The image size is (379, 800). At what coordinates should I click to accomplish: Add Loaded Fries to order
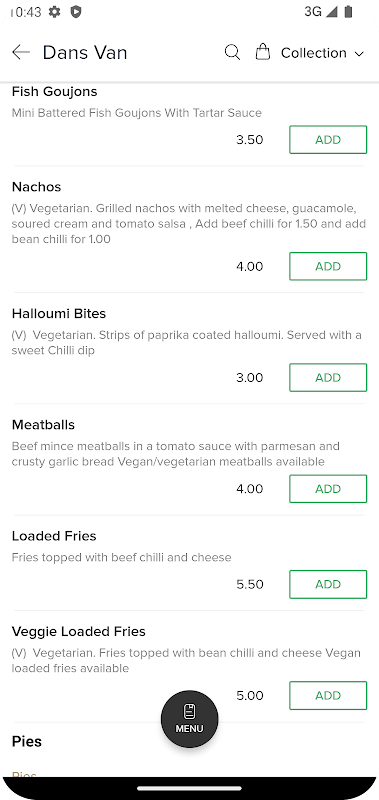click(x=328, y=584)
